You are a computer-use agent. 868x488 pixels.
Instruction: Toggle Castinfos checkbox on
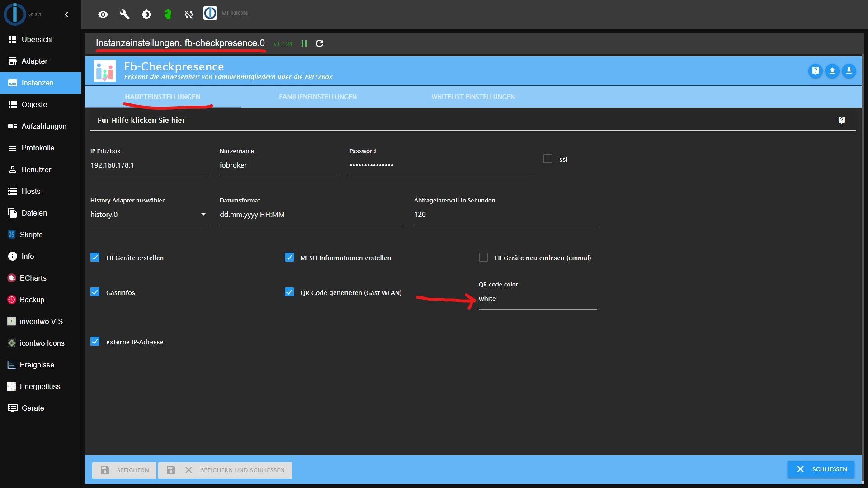pos(95,292)
